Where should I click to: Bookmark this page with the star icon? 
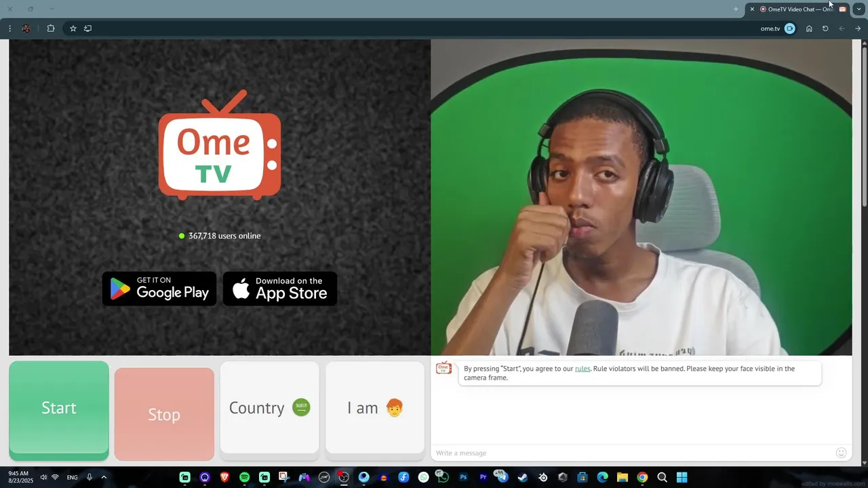click(73, 28)
